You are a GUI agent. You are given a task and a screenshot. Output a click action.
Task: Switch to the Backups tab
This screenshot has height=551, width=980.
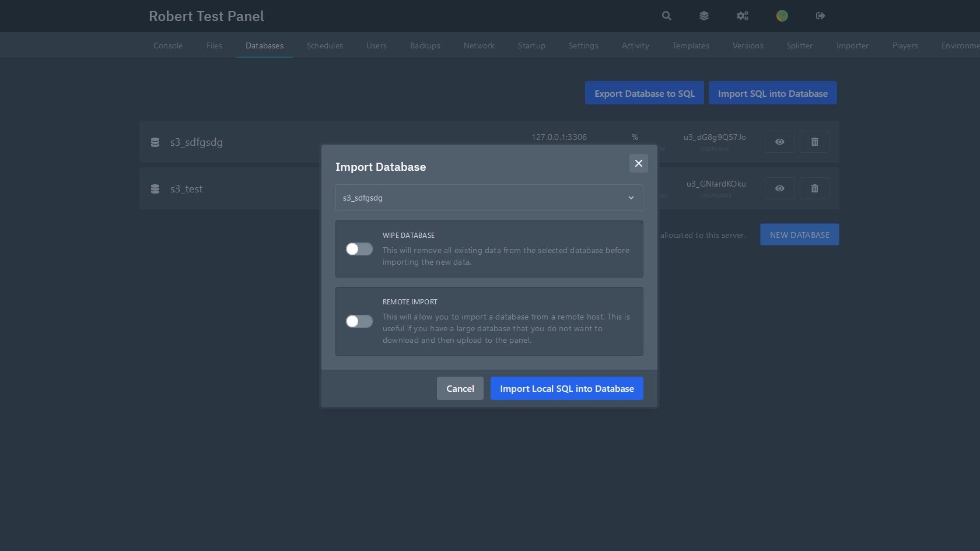425,45
